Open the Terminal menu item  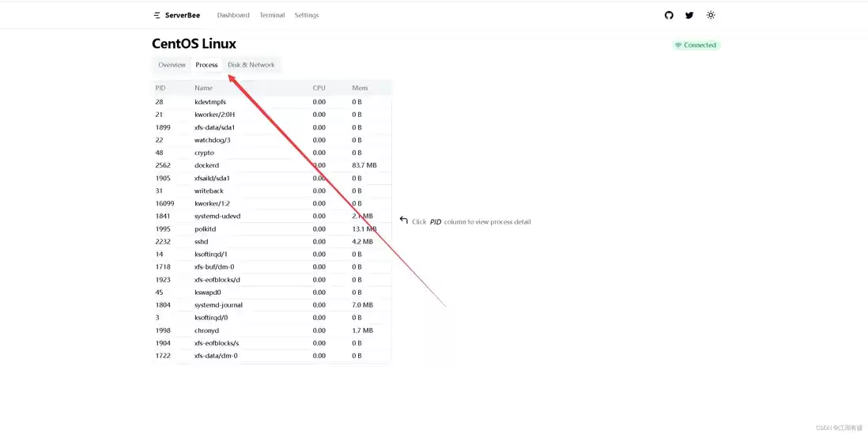(x=272, y=16)
